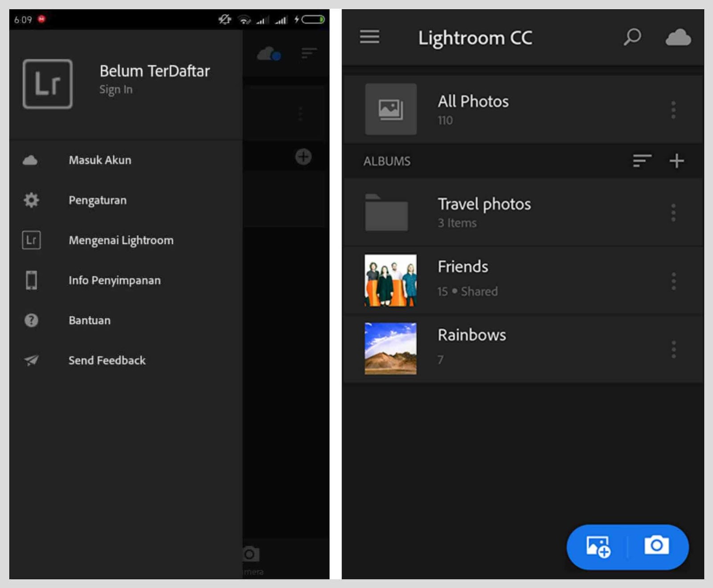
Task: Select the Masuk Akun menu item
Action: [126, 160]
